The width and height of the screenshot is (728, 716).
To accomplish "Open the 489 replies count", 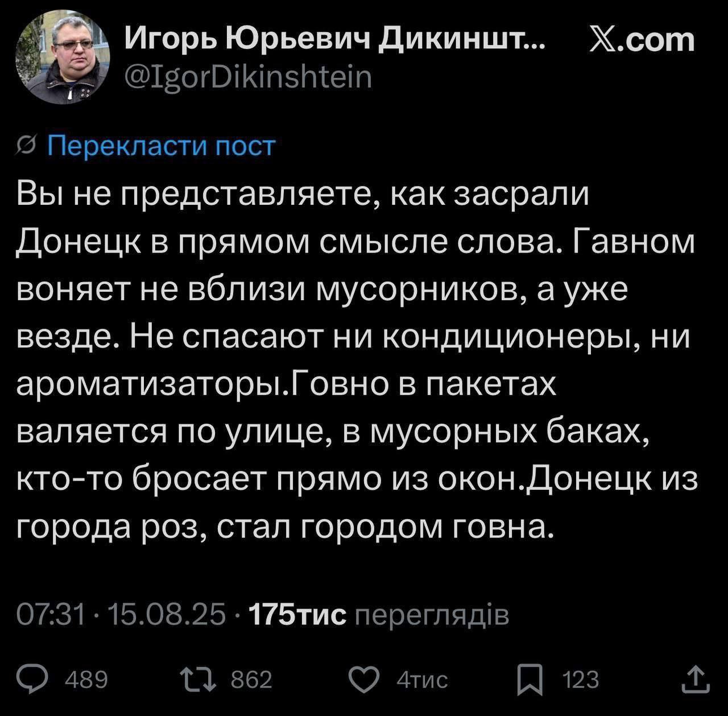I will [86, 680].
